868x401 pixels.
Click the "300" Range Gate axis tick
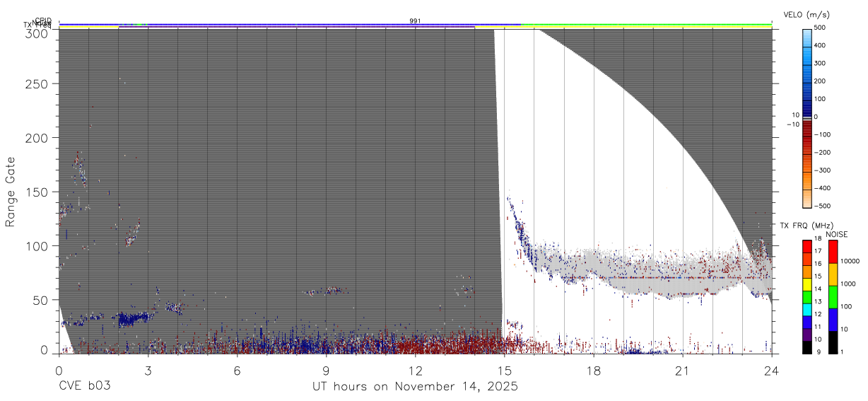click(x=37, y=33)
